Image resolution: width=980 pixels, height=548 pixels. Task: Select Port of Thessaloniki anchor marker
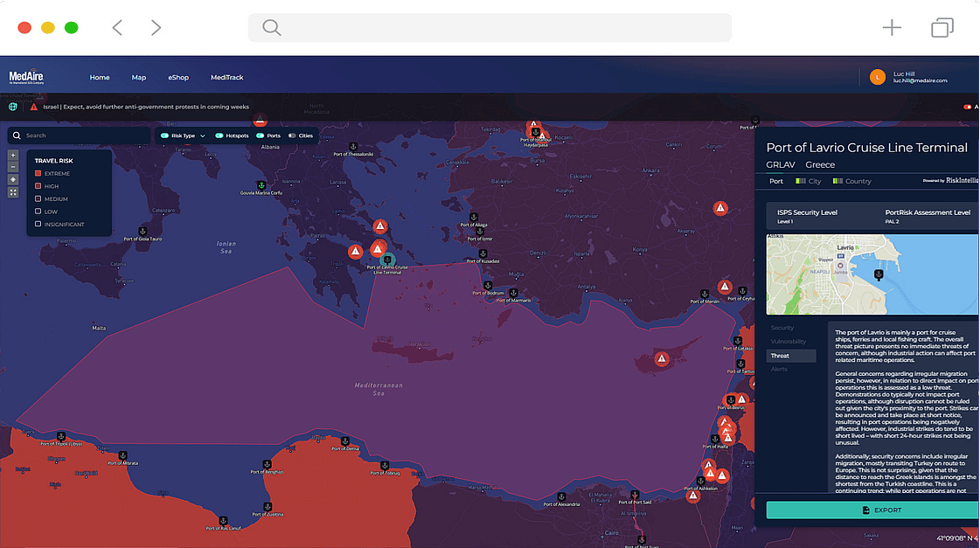pyautogui.click(x=353, y=147)
